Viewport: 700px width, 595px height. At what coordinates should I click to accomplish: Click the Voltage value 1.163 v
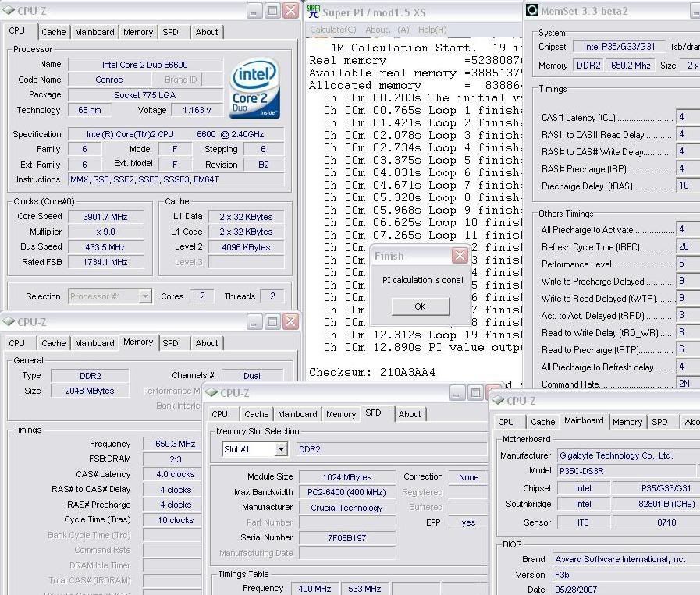(x=197, y=110)
